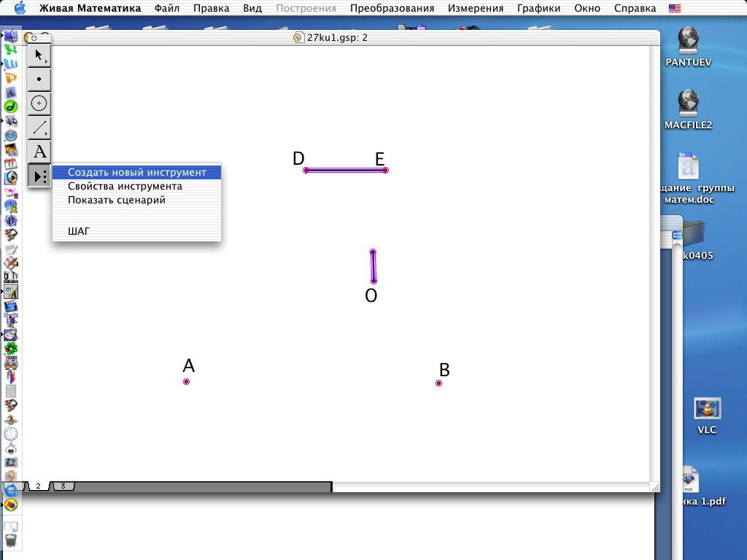Choose "Создать новый инструмент" menu item
747x560 pixels.
136,172
